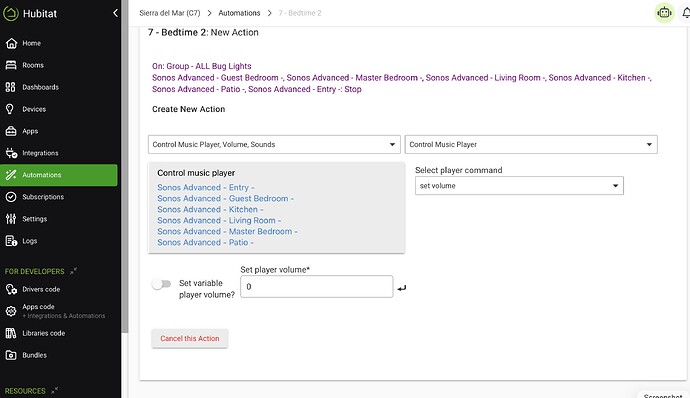Open the set volume command dropdown
690x398 pixels.
coord(519,186)
